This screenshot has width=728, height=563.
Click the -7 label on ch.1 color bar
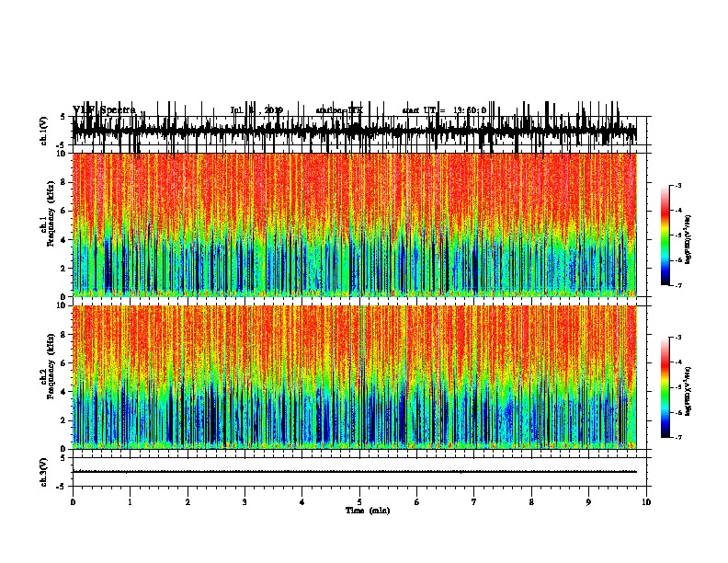(x=678, y=285)
